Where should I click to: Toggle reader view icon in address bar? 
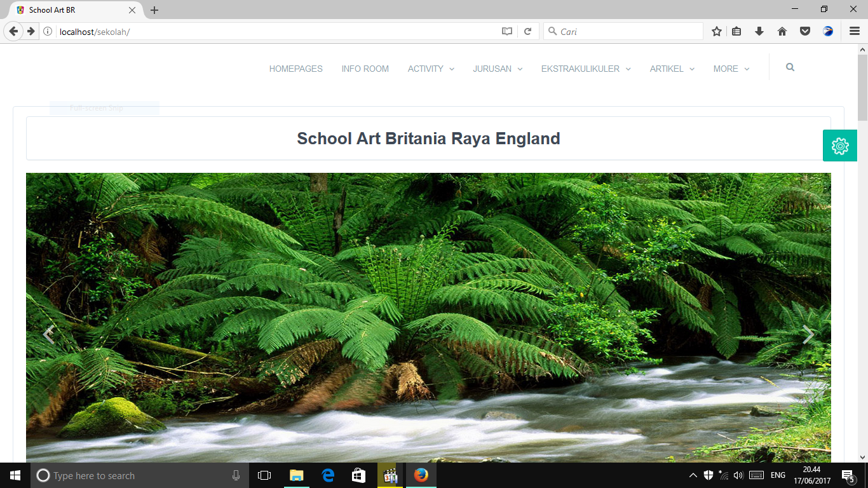507,31
